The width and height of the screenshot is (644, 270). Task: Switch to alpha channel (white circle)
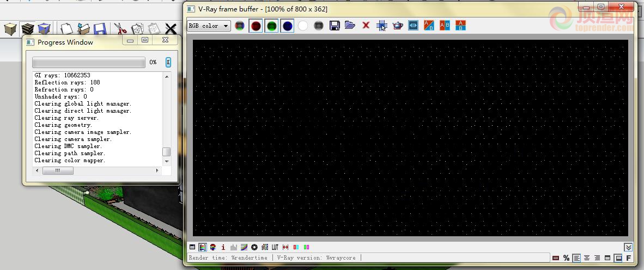303,26
